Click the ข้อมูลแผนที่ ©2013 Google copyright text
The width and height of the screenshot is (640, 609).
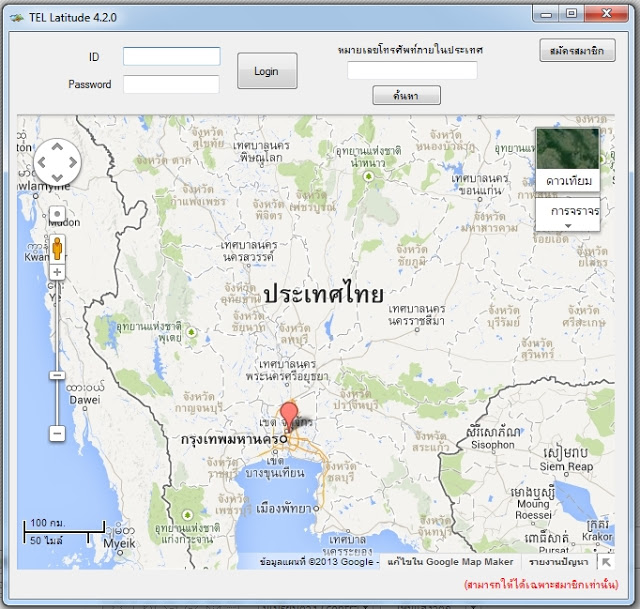click(x=318, y=562)
